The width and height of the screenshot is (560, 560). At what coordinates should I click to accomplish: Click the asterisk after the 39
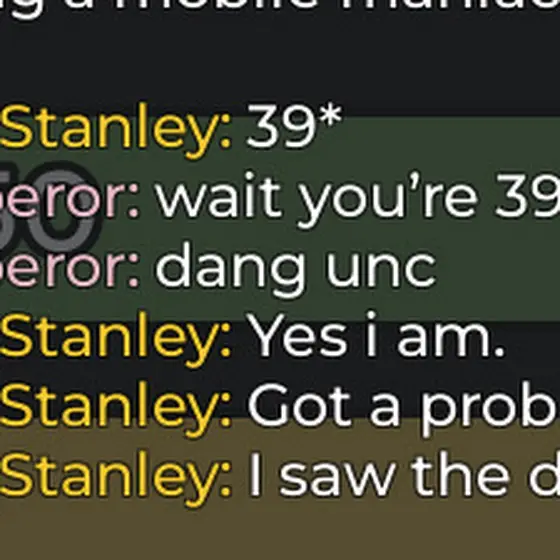330,116
